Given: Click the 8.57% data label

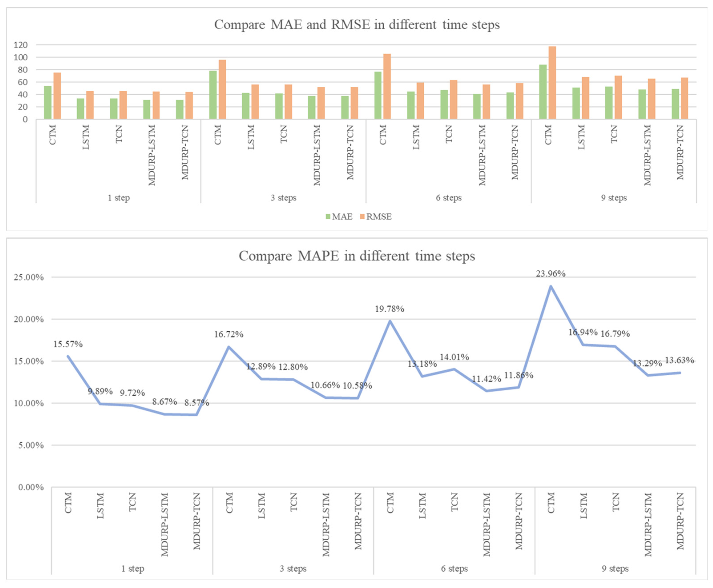Looking at the screenshot, I should 197,403.
